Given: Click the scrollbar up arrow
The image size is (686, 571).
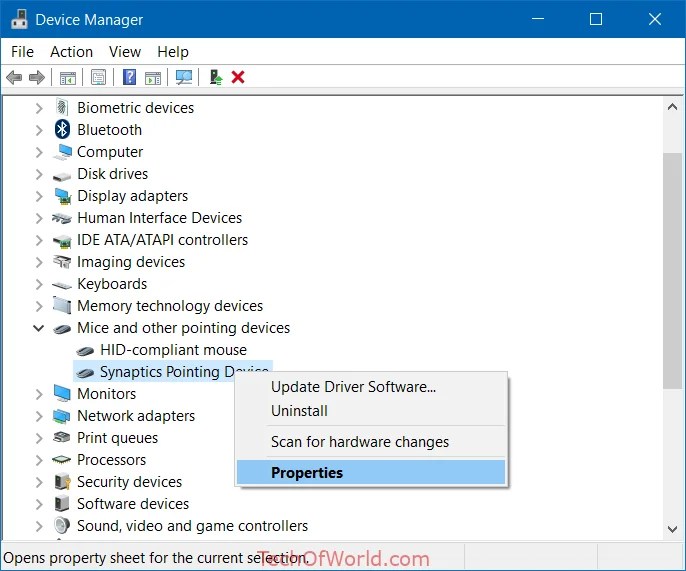Looking at the screenshot, I should [672, 107].
